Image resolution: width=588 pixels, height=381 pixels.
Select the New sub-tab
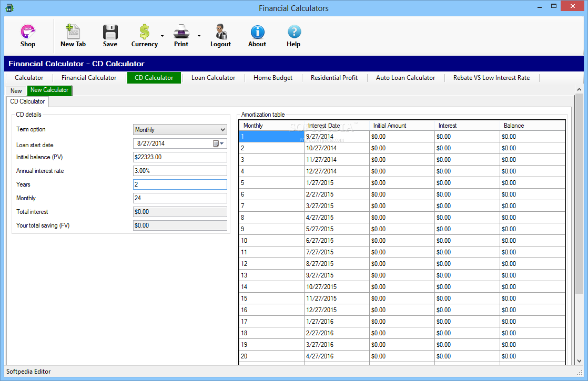tap(16, 91)
